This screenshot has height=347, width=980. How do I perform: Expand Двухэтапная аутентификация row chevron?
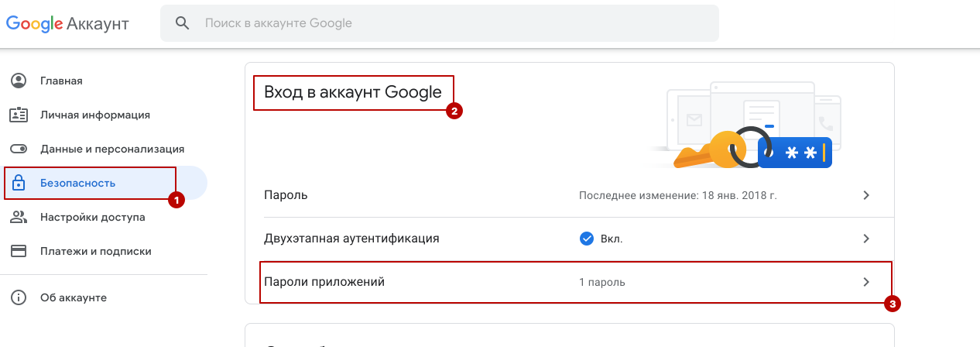[x=867, y=239]
